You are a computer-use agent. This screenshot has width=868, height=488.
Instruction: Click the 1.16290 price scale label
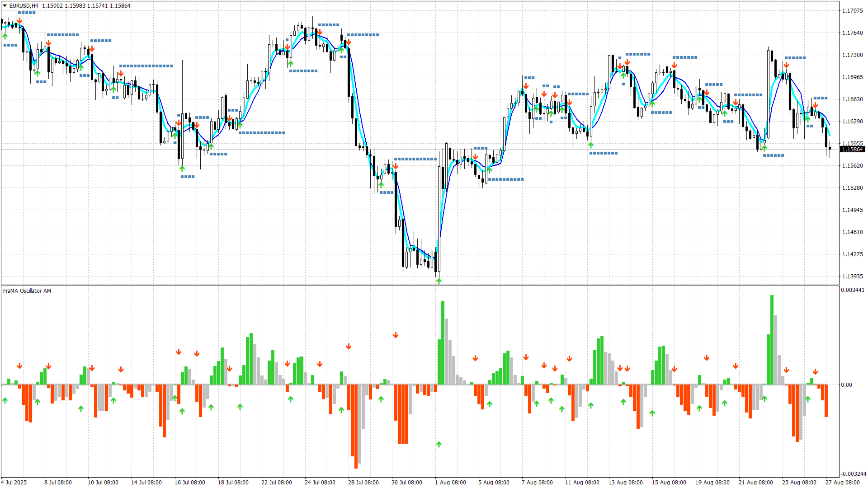point(853,122)
